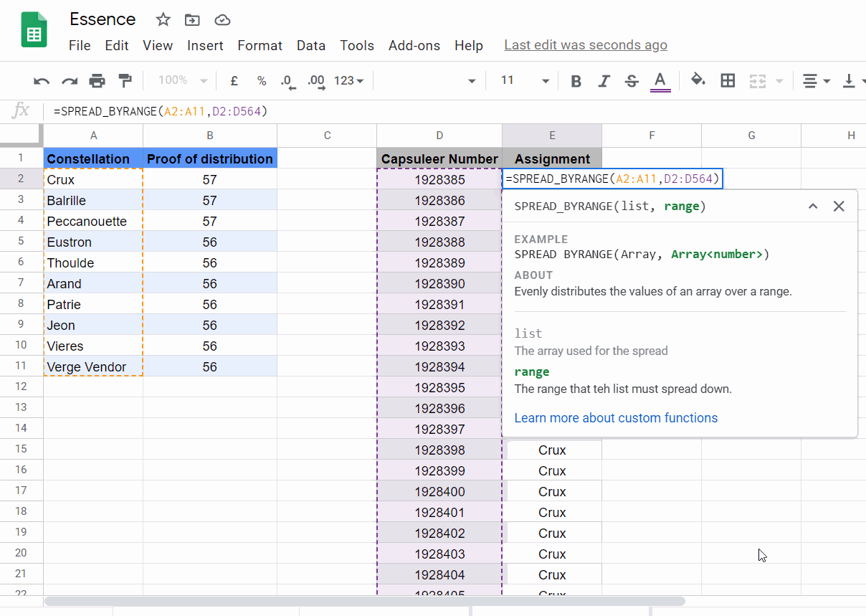
Task: Toggle italic formatting
Action: 603,80
